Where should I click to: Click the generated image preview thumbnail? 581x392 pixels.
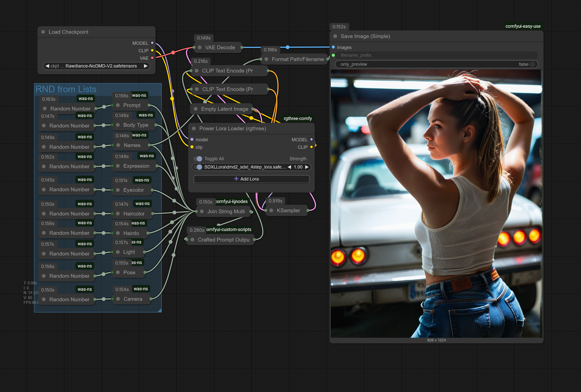tap(436, 203)
